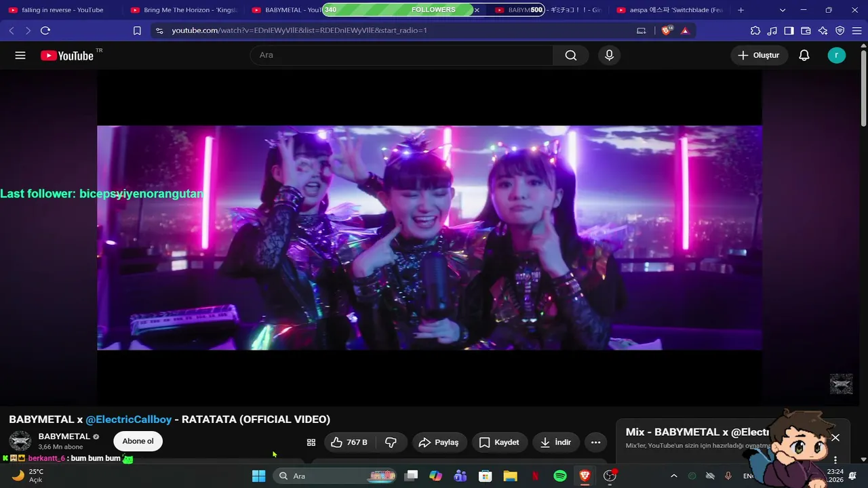Image resolution: width=868 pixels, height=488 pixels.
Task: Open the BABYMETAL channel name
Action: 64,436
